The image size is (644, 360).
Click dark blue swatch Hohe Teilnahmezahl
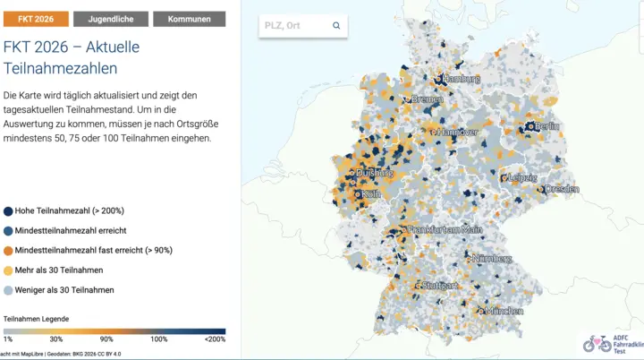[x=8, y=211]
